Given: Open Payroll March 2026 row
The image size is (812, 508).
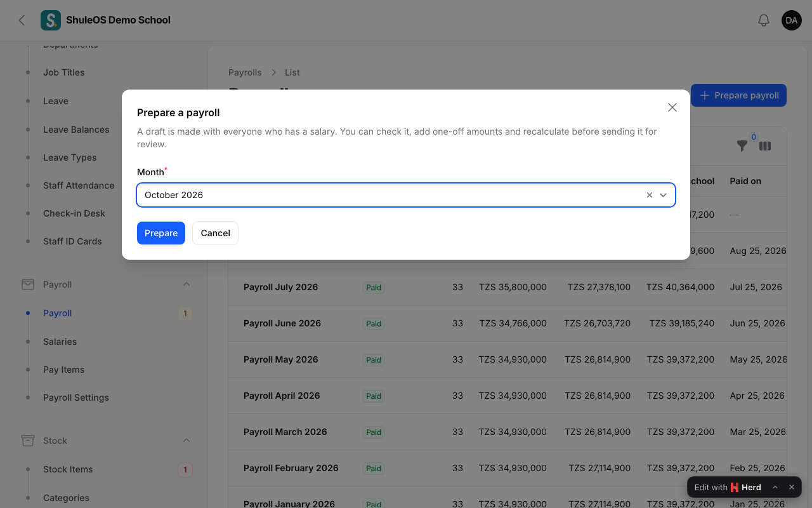Looking at the screenshot, I should click(507, 432).
